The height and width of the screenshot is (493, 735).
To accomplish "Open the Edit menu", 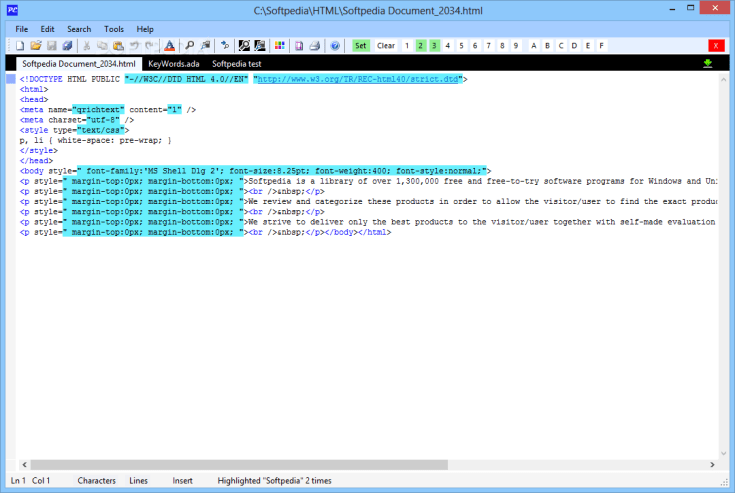I will click(47, 29).
